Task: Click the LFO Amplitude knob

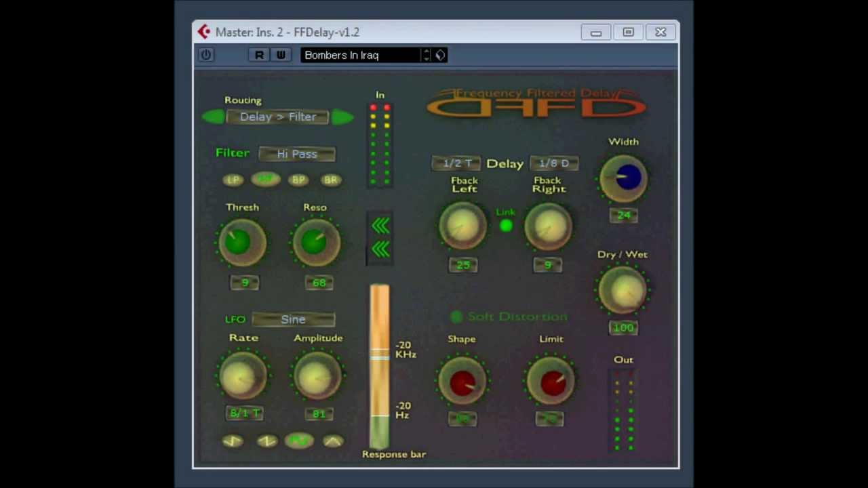Action: [316, 376]
